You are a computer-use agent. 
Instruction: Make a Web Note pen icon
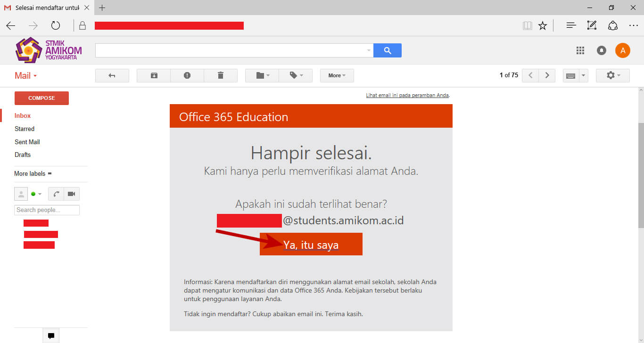click(x=592, y=25)
